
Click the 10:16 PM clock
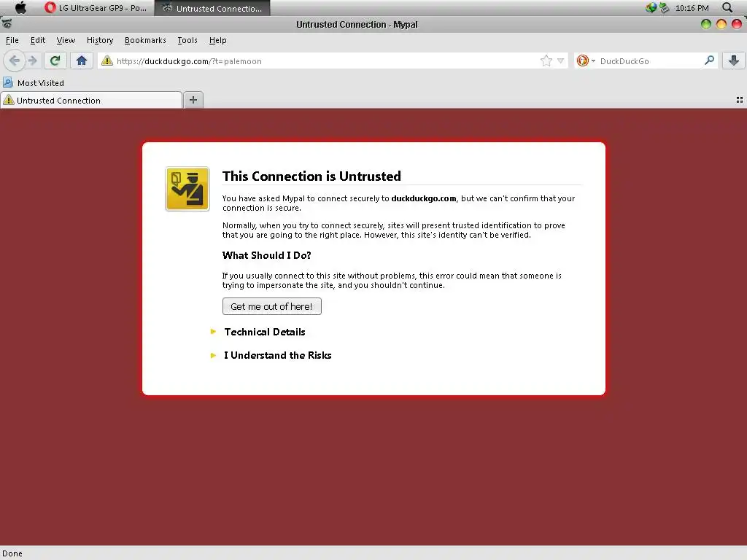click(x=692, y=8)
